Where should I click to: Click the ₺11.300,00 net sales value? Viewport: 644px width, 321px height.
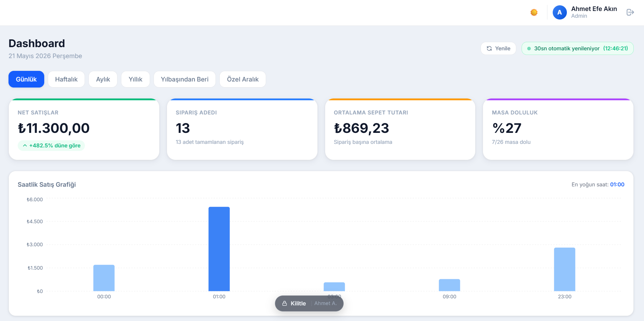(x=54, y=128)
